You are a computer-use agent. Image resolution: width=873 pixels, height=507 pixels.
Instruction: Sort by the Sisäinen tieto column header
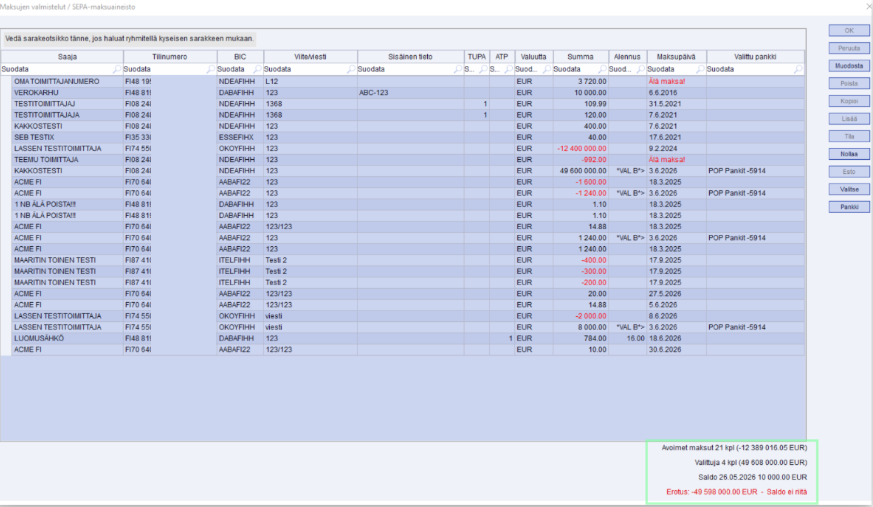410,57
